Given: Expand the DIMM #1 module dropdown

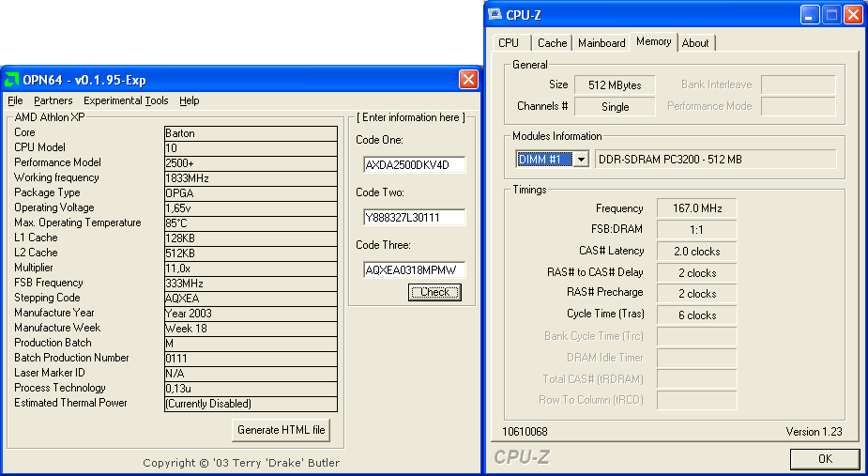Looking at the screenshot, I should [581, 160].
